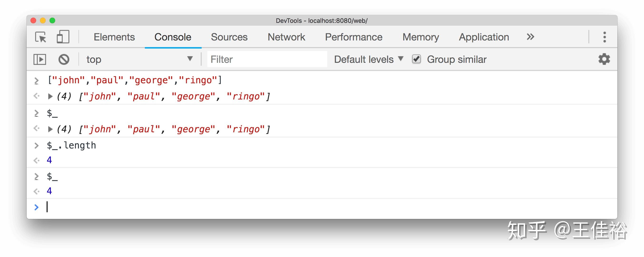Open the Default levels dropdown
This screenshot has width=644, height=257.
(369, 59)
